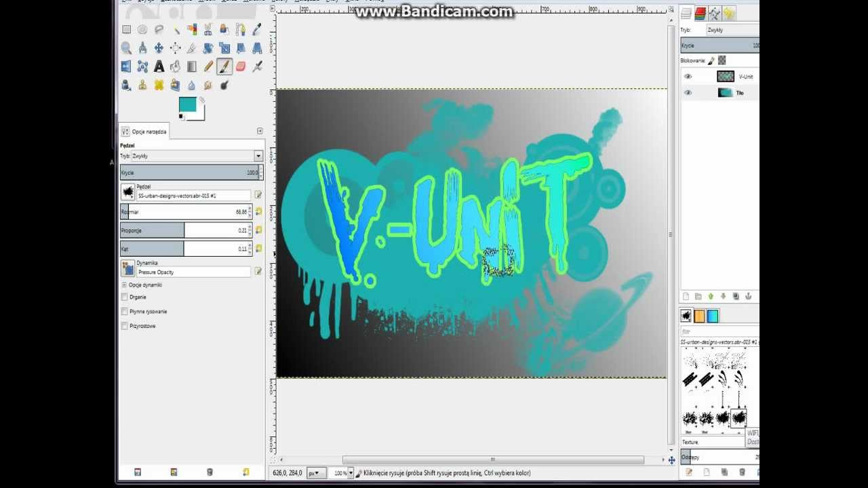Select the Select by Color tool

tap(192, 29)
